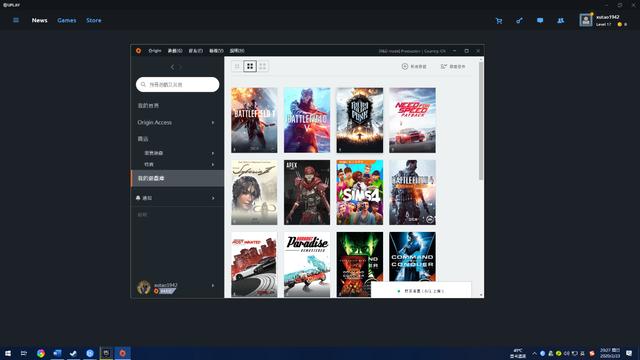Click the filter button in library toolbar
The image size is (640, 360).
pos(453,66)
